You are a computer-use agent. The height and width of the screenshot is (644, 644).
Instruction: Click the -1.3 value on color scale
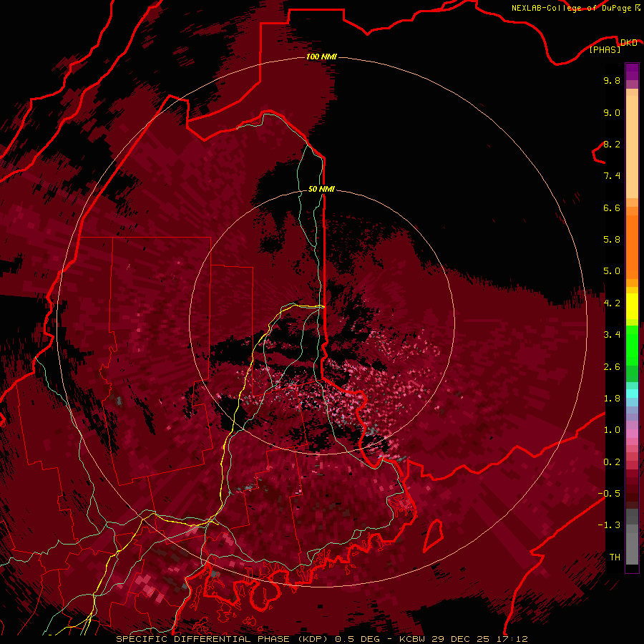tap(609, 525)
